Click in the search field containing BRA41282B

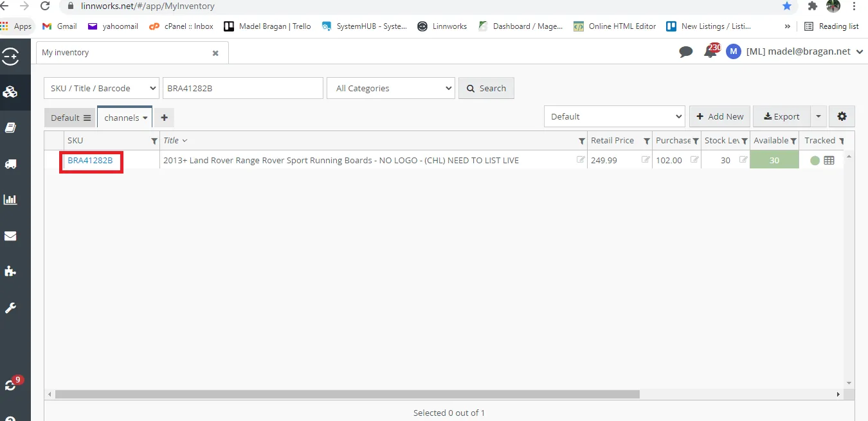243,88
